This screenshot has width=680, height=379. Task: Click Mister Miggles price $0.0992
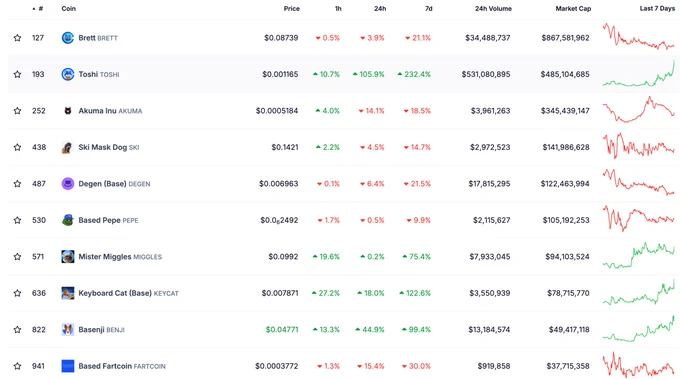point(283,256)
